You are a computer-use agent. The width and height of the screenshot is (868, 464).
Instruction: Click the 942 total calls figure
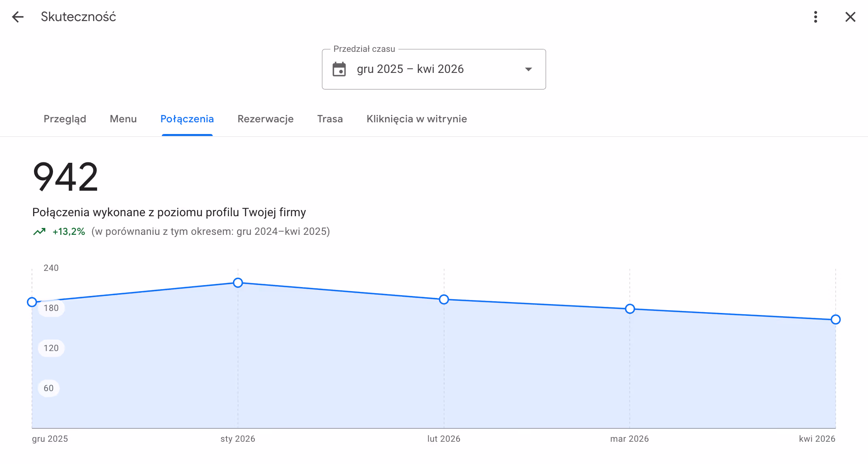tap(66, 177)
